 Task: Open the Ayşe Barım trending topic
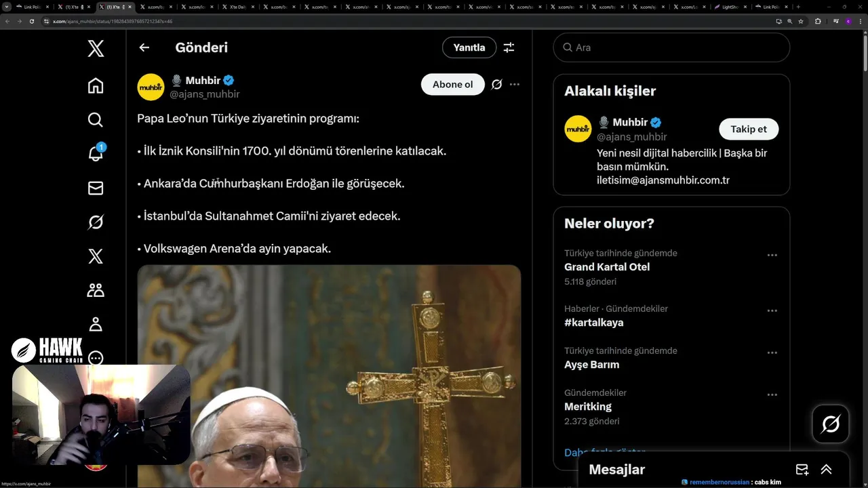[591, 365]
